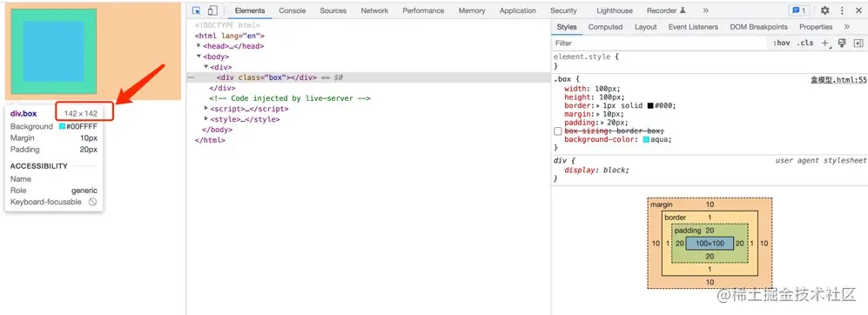Activate the inspect element picker icon
Image resolution: width=868 pixels, height=315 pixels.
197,10
